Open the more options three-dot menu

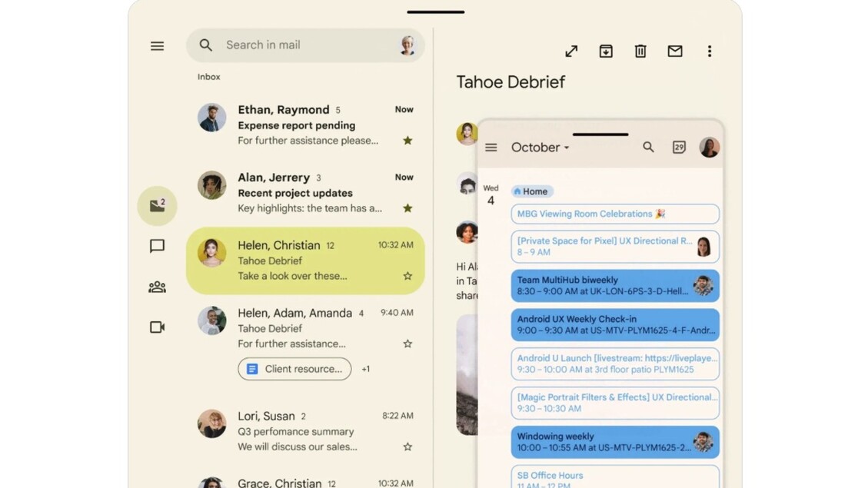point(709,51)
